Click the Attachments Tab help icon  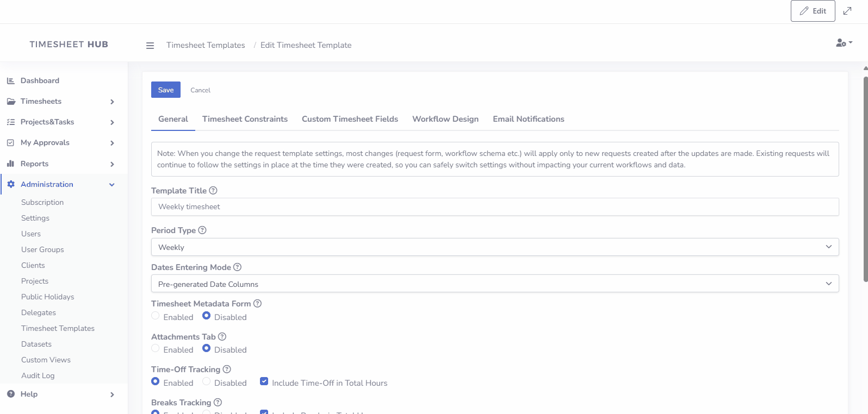coord(222,337)
